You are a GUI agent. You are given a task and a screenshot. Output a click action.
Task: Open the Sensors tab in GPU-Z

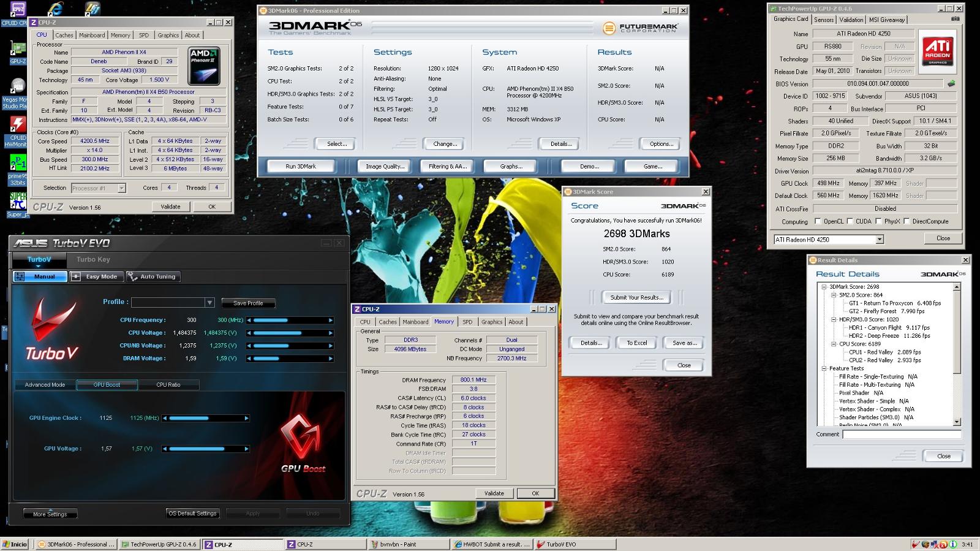coord(824,20)
